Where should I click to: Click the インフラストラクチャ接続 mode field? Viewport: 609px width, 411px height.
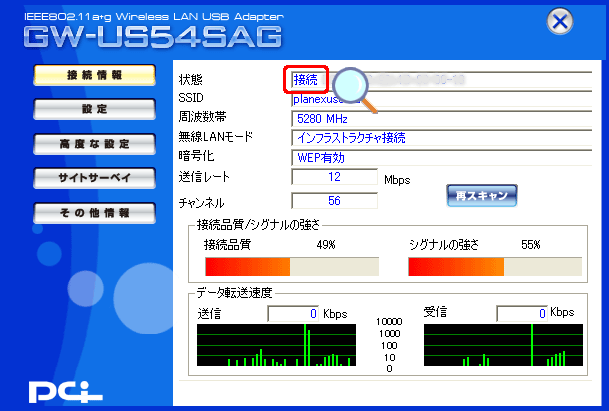pos(442,138)
